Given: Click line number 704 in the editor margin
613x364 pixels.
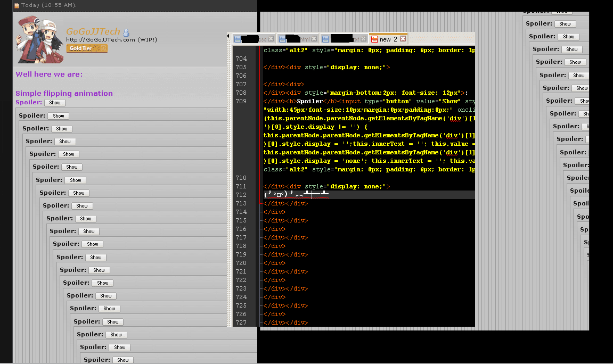Looking at the screenshot, I should (x=241, y=59).
